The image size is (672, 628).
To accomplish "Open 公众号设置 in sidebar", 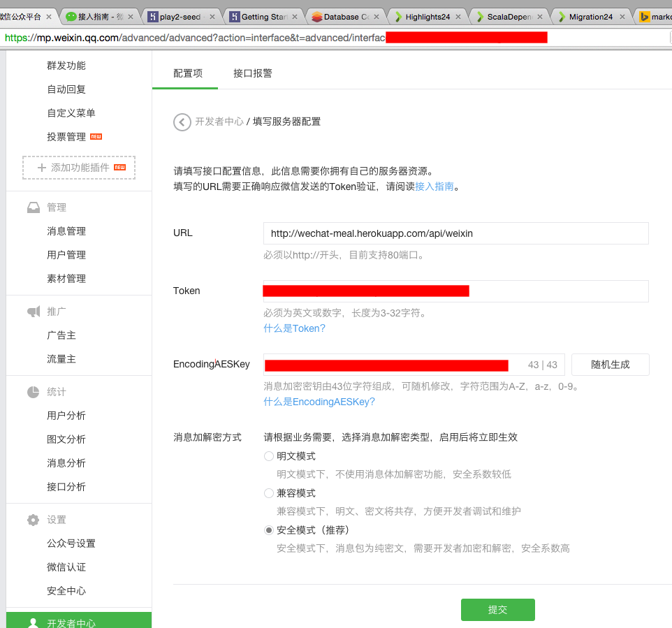I will point(71,543).
